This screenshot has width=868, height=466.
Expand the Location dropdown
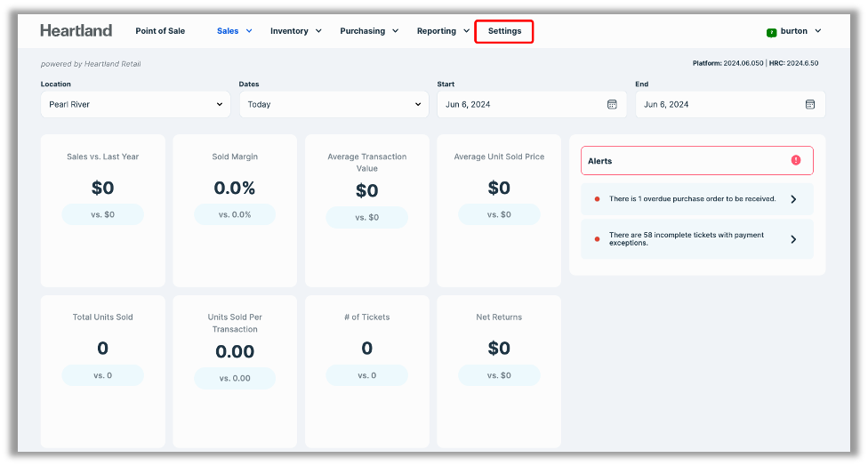coord(135,104)
